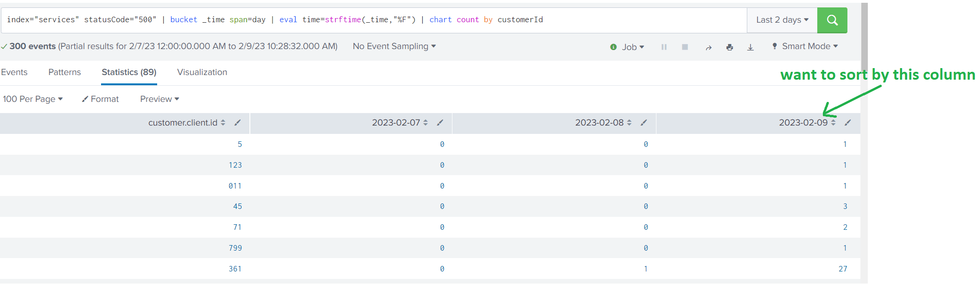
Task: Run the search with the magnifier button
Action: pyautogui.click(x=832, y=20)
